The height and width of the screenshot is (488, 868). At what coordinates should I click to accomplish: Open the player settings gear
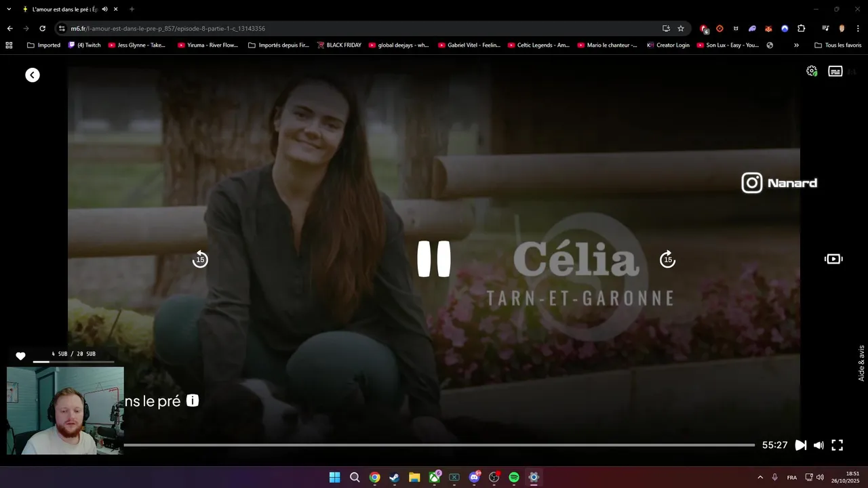tap(811, 71)
